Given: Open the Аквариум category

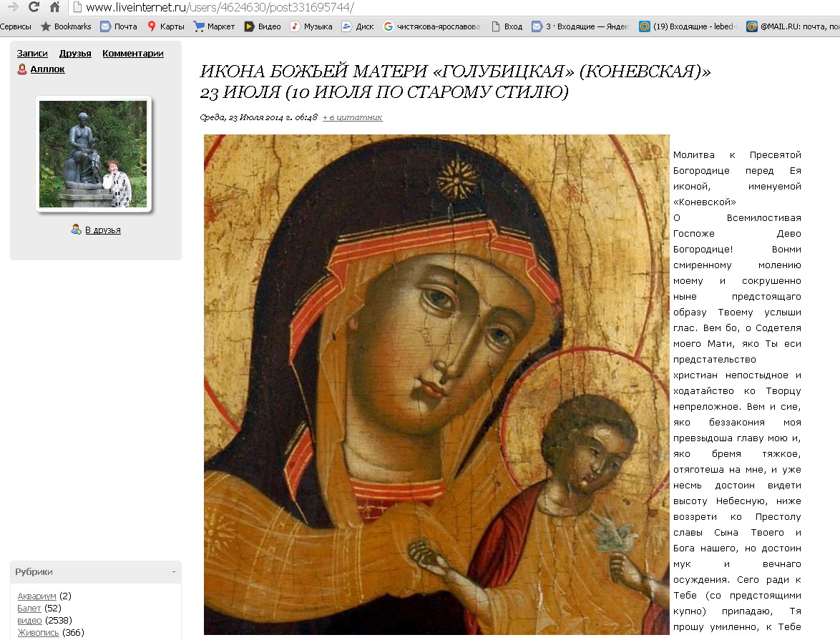Looking at the screenshot, I should tap(36, 596).
